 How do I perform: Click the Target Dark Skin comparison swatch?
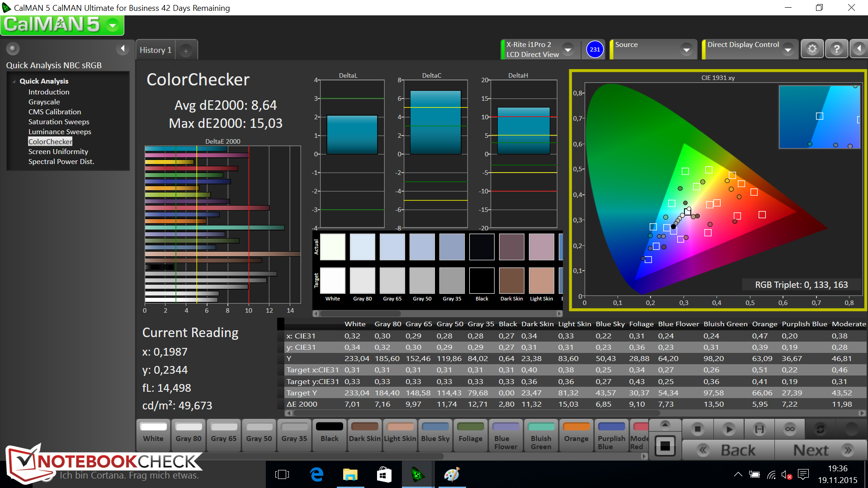click(512, 281)
